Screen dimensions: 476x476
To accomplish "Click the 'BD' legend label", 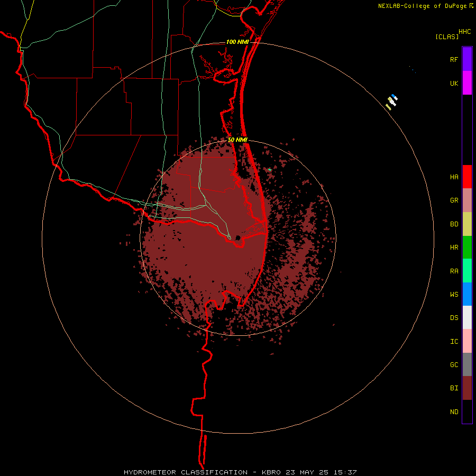I will 454,224.
